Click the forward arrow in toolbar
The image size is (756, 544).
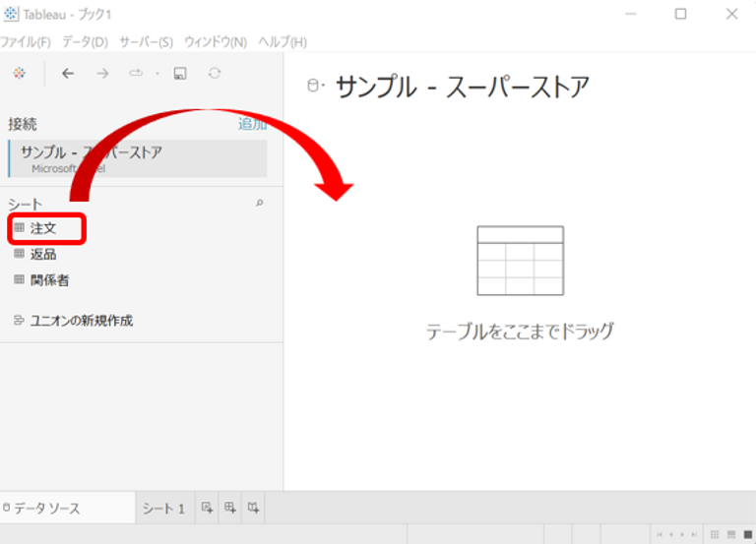102,73
